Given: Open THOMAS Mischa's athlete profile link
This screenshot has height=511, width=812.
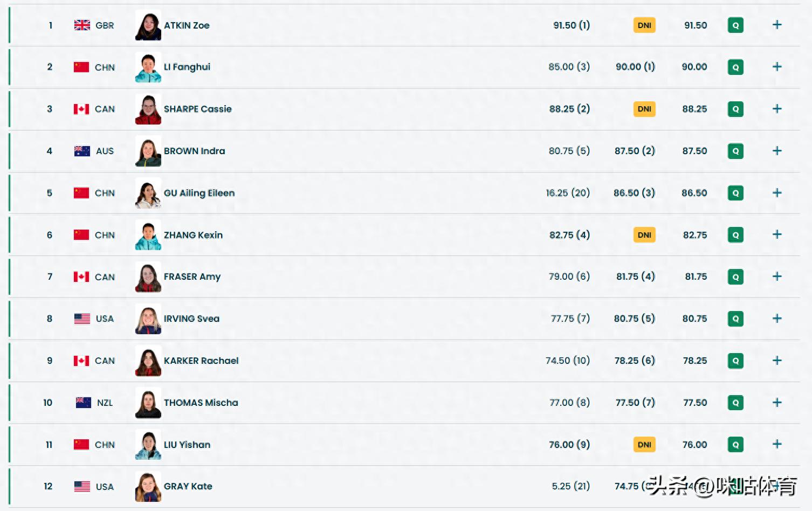Looking at the screenshot, I should [201, 403].
